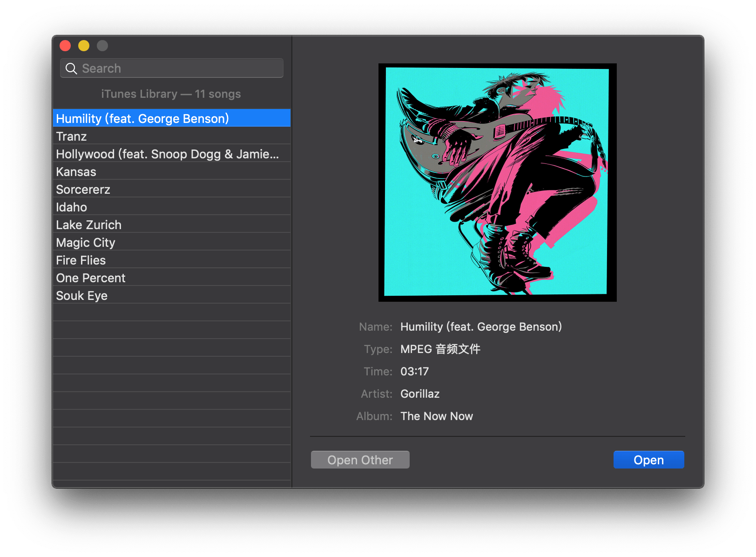Screen dimensions: 756x557
Task: Select Hollywood (feat. Snoop Dogg & Jamie...
Action: (x=172, y=154)
